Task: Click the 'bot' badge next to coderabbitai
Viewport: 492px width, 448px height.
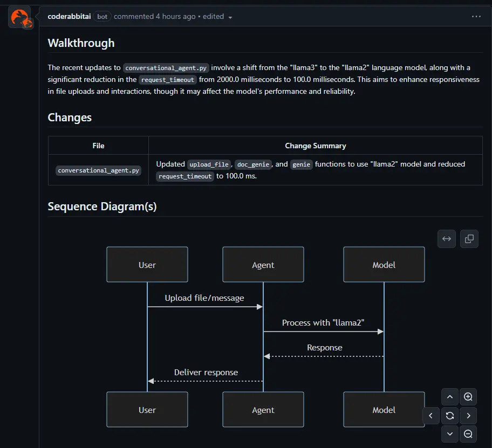Action: click(102, 16)
